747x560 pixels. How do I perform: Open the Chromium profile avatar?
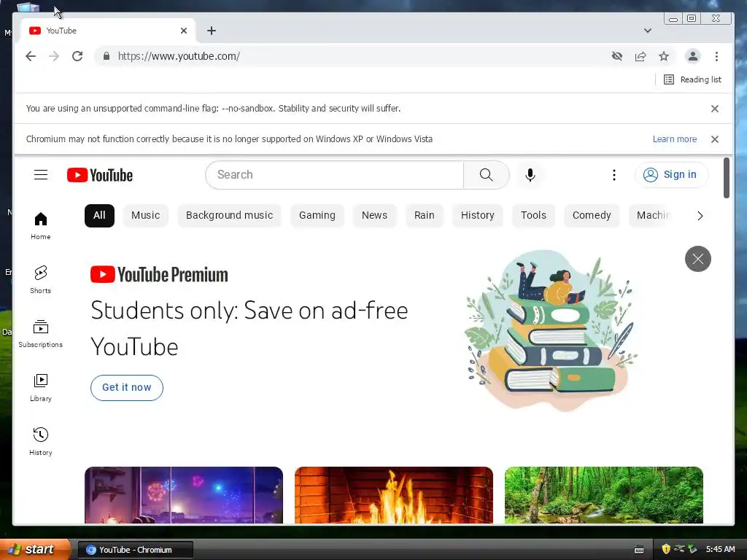point(693,56)
